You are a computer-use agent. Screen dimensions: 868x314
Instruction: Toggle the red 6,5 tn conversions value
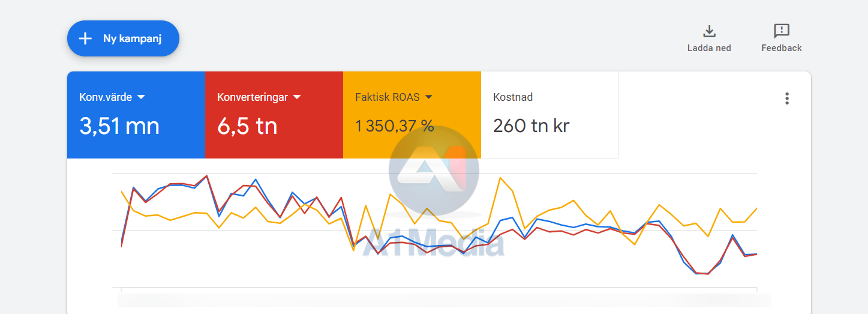(x=247, y=126)
